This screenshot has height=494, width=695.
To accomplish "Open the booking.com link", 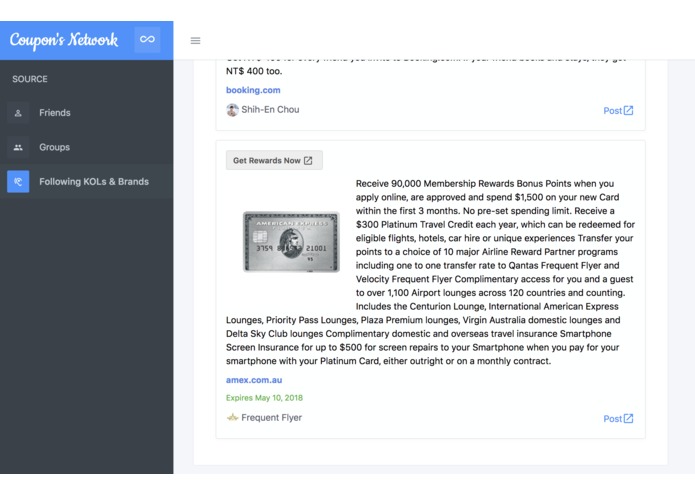I will point(253,90).
